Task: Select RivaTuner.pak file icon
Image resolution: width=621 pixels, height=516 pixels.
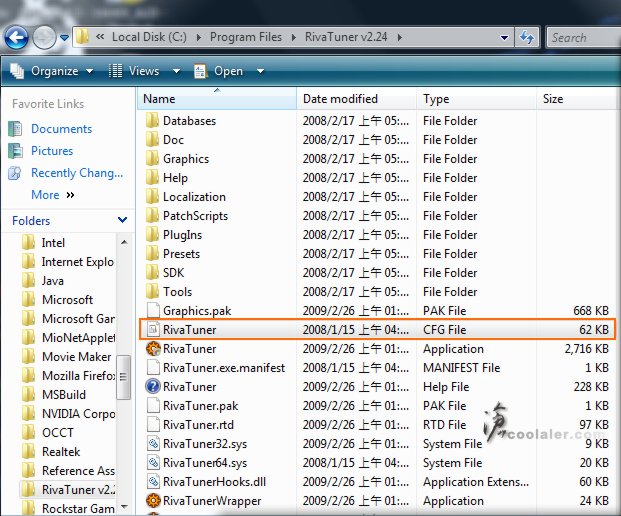Action: (153, 406)
